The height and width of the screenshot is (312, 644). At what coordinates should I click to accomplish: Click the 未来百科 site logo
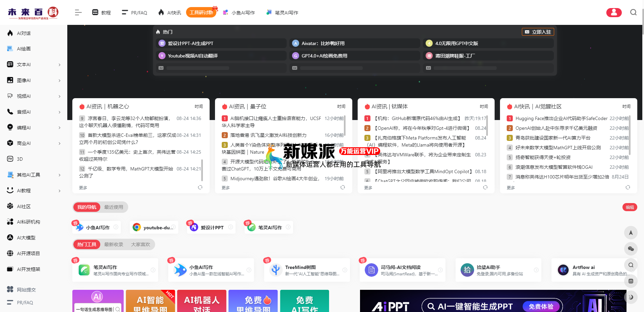pyautogui.click(x=33, y=13)
